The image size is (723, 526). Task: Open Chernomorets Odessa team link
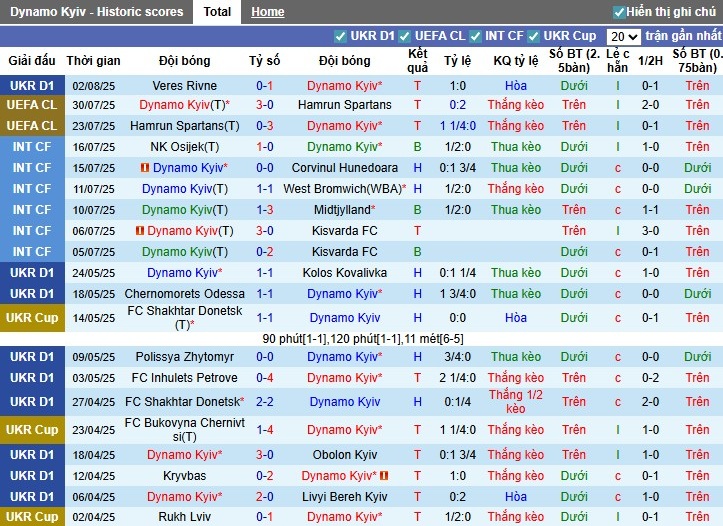[x=184, y=294]
